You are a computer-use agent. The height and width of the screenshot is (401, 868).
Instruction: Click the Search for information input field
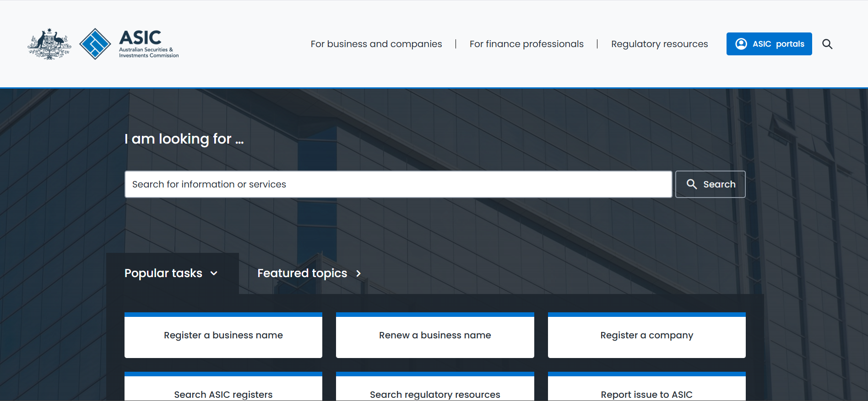[398, 184]
